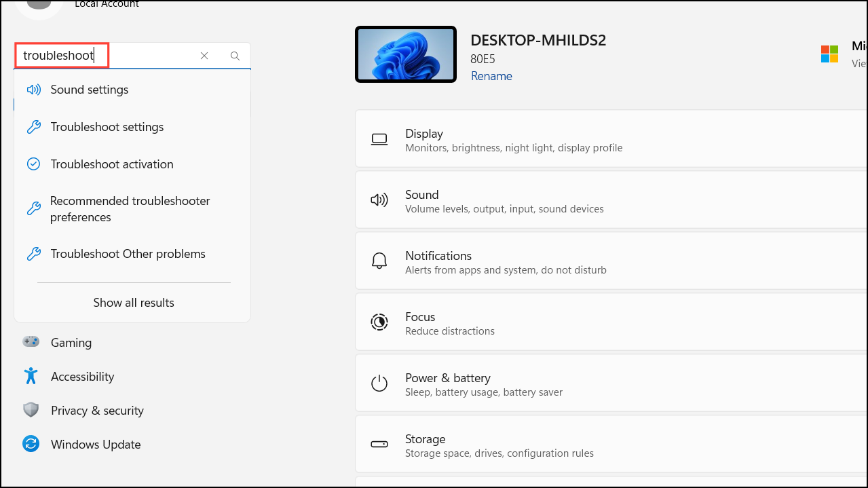Click the wrench icon beside Recommended troubleshooter preferences
The height and width of the screenshot is (488, 868).
[x=33, y=209]
